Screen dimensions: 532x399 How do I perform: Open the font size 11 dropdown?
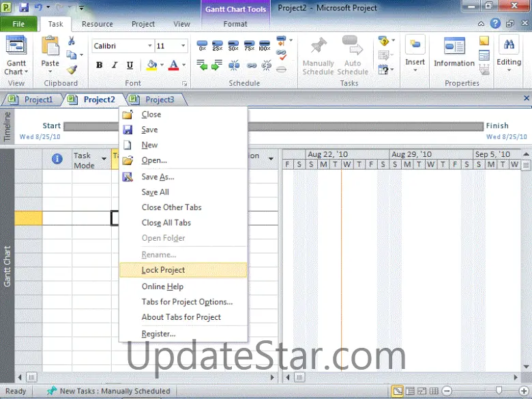point(183,46)
